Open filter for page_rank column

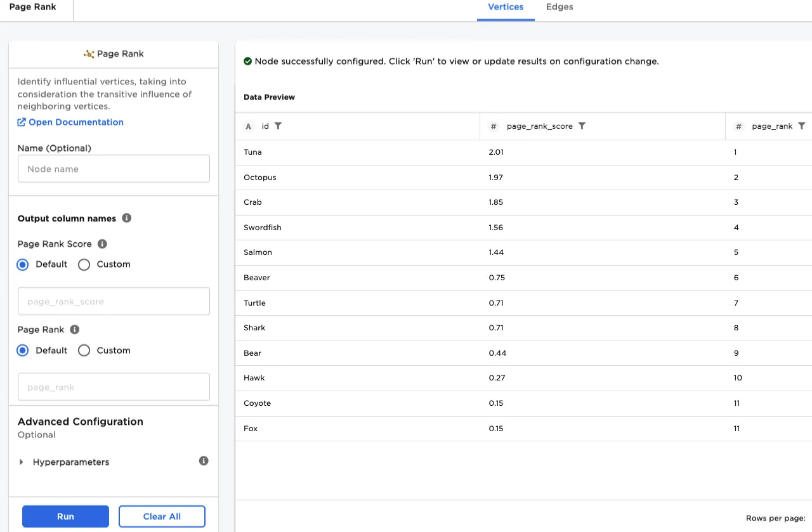click(x=801, y=126)
